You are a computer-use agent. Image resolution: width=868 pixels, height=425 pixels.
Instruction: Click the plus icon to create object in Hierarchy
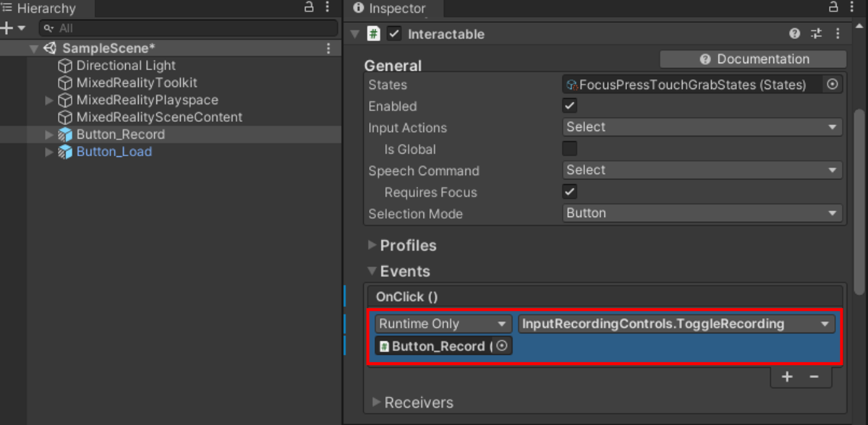click(x=7, y=28)
